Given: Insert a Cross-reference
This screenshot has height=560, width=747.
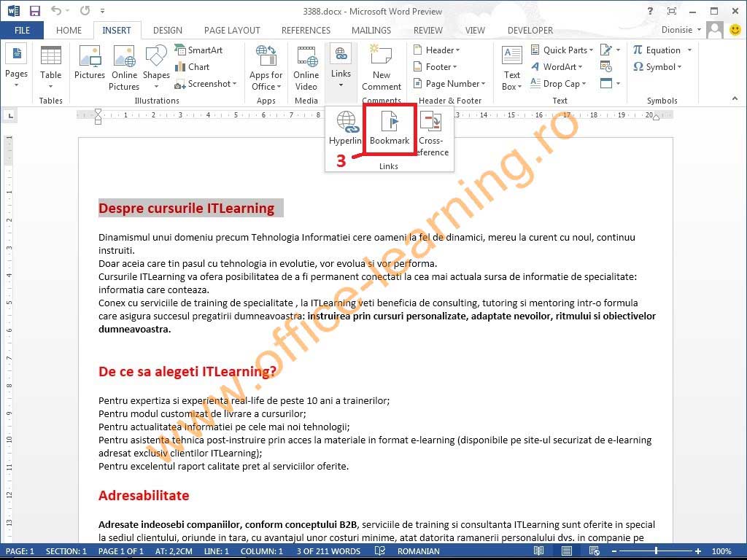Looking at the screenshot, I should 433,133.
